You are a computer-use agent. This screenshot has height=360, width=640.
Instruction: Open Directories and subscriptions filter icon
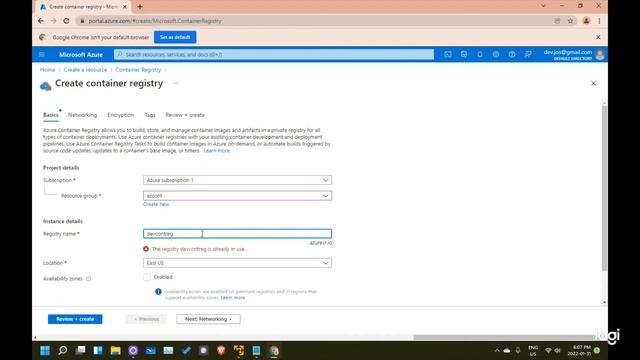pyautogui.click(x=464, y=54)
